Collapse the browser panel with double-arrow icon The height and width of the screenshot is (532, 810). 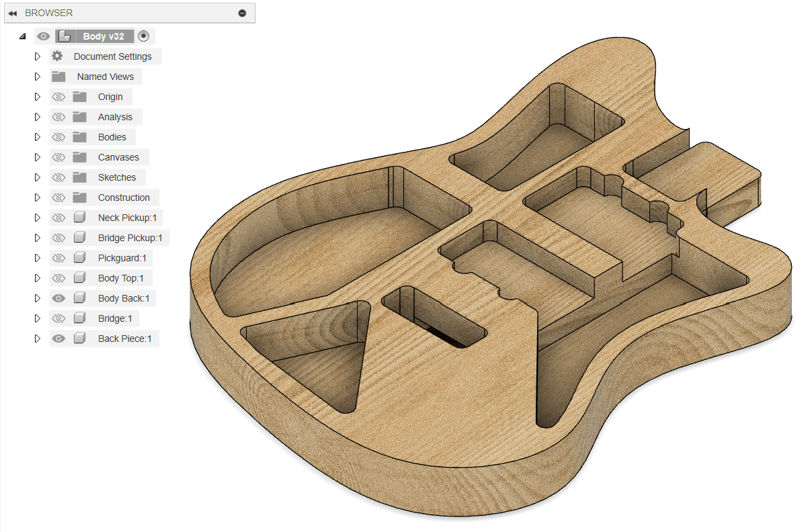[x=13, y=13]
